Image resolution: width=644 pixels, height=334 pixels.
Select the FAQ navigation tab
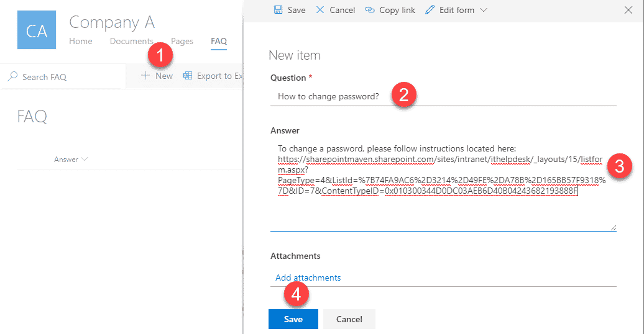(219, 41)
